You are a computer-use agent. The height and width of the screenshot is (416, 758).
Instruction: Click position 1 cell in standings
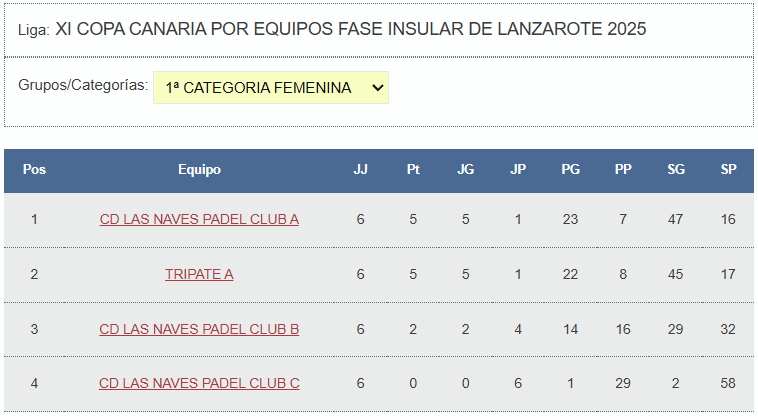[34, 219]
